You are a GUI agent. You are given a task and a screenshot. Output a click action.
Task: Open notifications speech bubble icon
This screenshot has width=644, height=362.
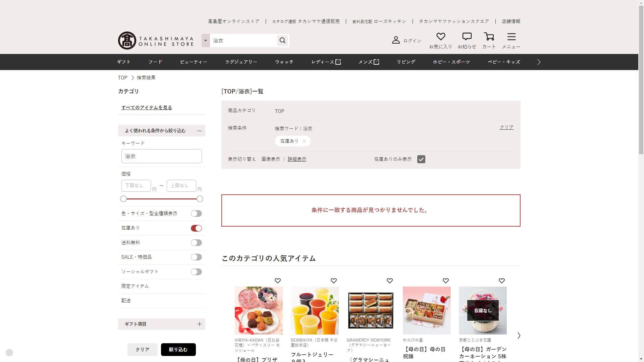tap(467, 37)
